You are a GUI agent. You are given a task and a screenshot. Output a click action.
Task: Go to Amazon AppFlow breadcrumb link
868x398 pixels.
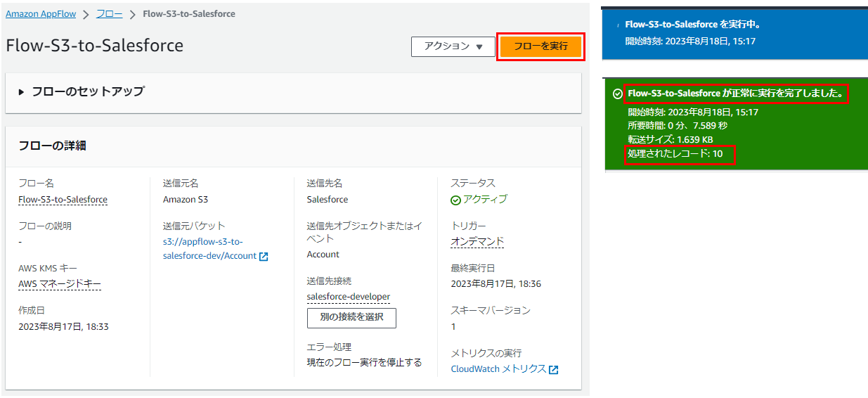click(41, 13)
